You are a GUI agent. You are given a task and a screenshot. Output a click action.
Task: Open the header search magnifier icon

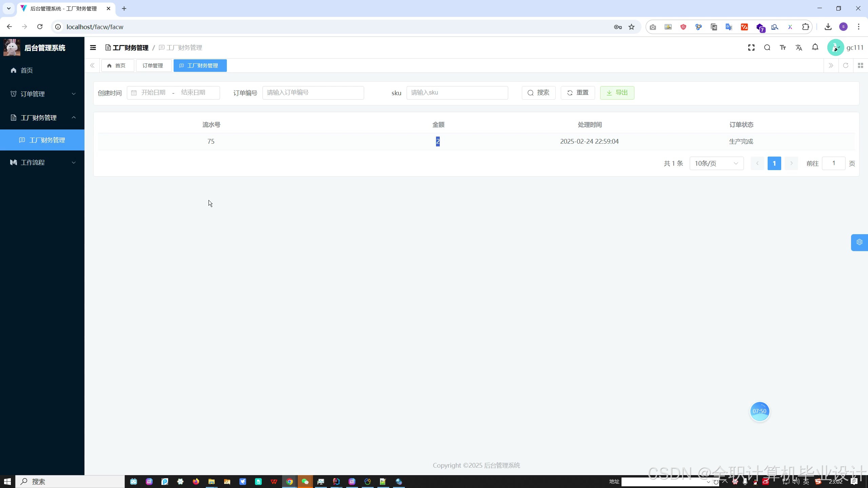pyautogui.click(x=767, y=48)
